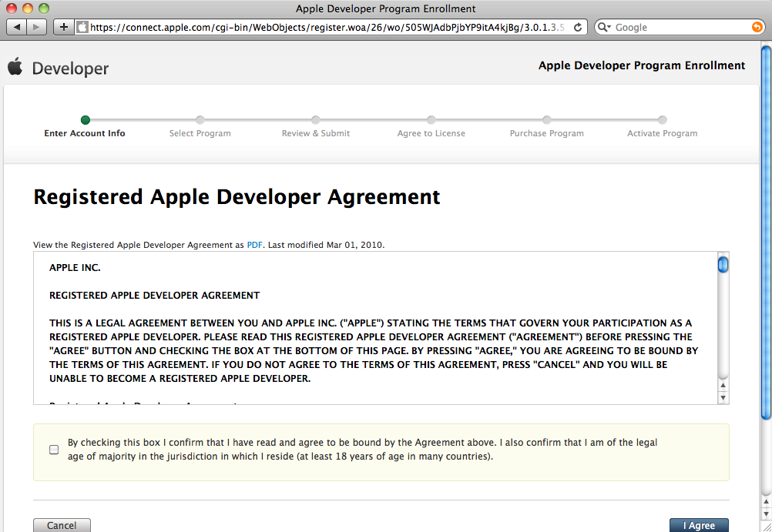Click the agreement text box scrollbar thumb
Screen dimensions: 772x532
[x=723, y=265]
